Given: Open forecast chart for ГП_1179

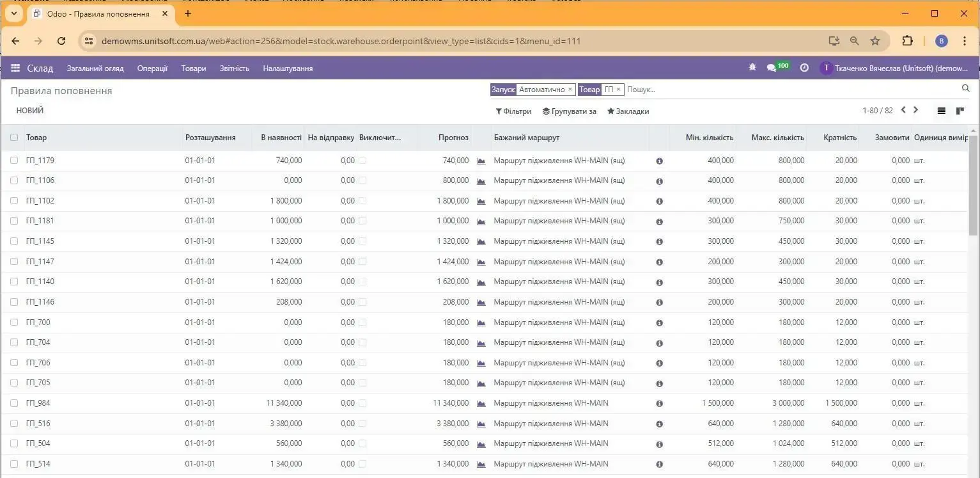Looking at the screenshot, I should tap(481, 161).
